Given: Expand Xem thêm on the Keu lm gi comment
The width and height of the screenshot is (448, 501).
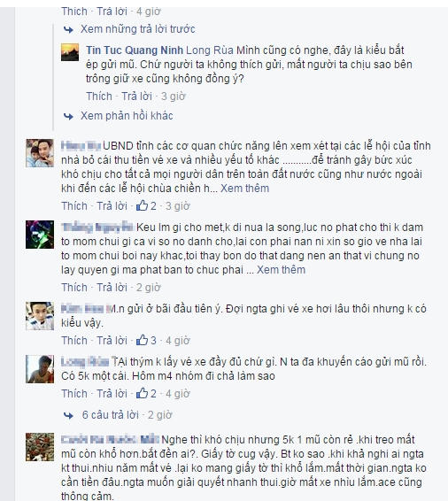Looking at the screenshot, I should [x=282, y=270].
